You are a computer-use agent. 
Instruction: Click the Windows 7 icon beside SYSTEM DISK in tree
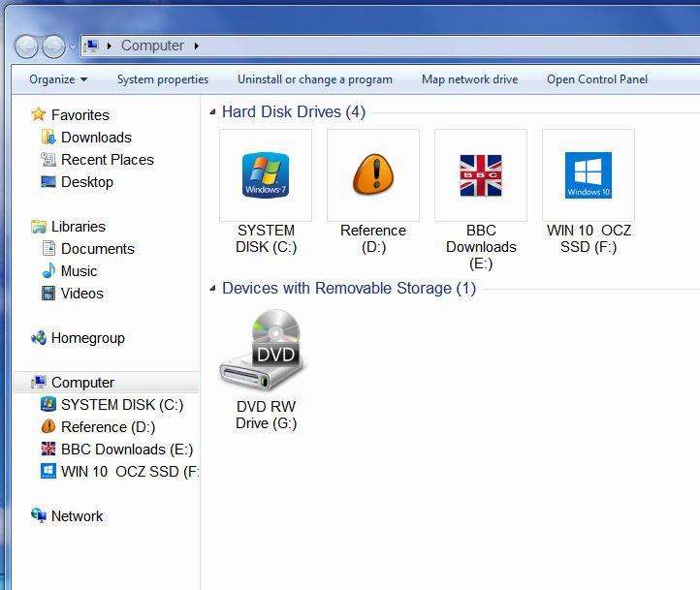tap(48, 404)
